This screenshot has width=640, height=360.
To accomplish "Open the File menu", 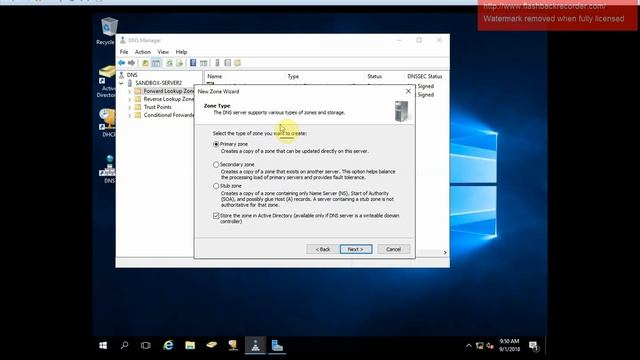I will [x=124, y=52].
